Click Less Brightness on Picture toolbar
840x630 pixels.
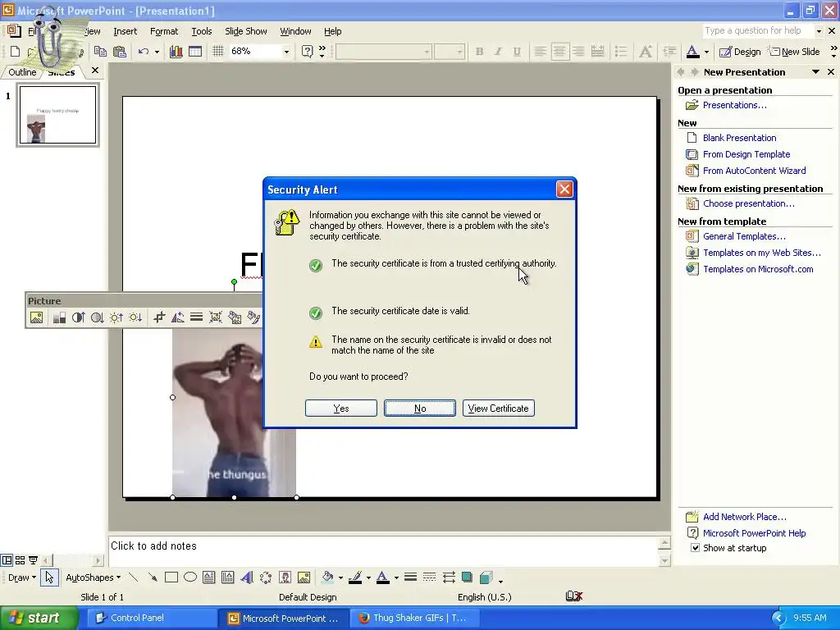(135, 317)
